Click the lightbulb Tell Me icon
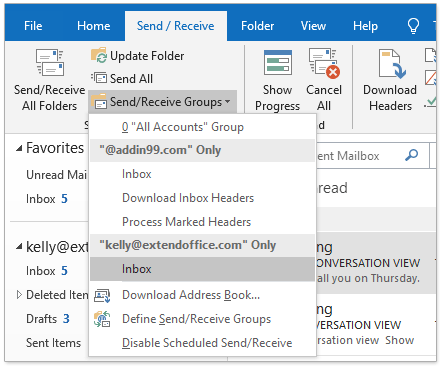This screenshot has height=366, width=440. pyautogui.click(x=413, y=26)
